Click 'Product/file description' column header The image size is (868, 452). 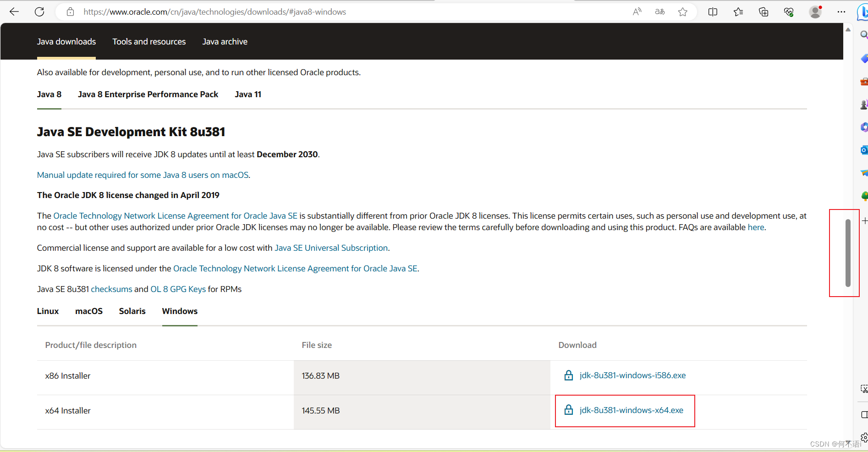point(91,345)
